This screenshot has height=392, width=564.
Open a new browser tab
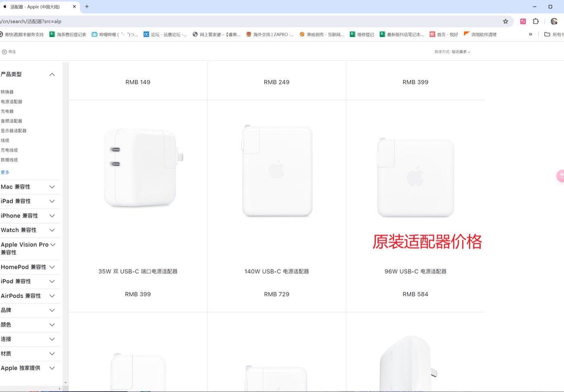[87, 6]
